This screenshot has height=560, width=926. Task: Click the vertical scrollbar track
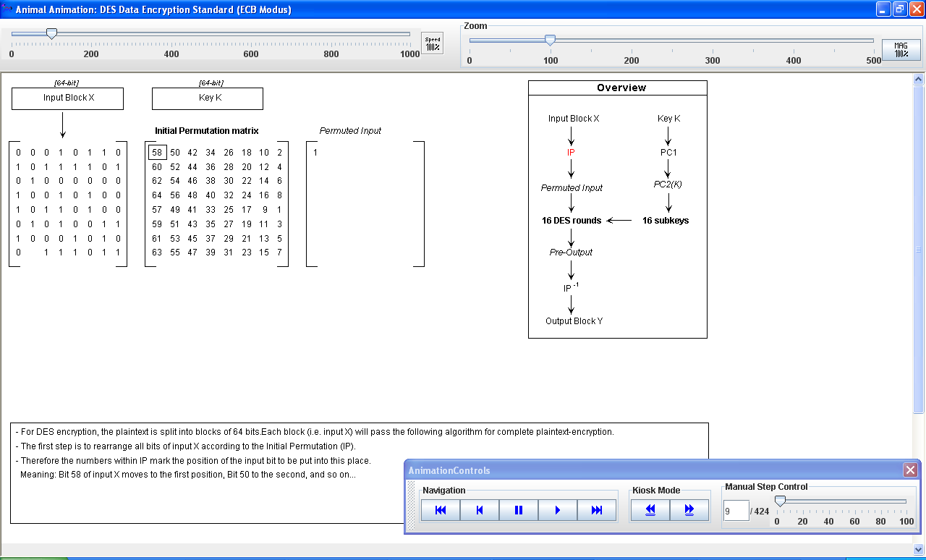(919, 478)
